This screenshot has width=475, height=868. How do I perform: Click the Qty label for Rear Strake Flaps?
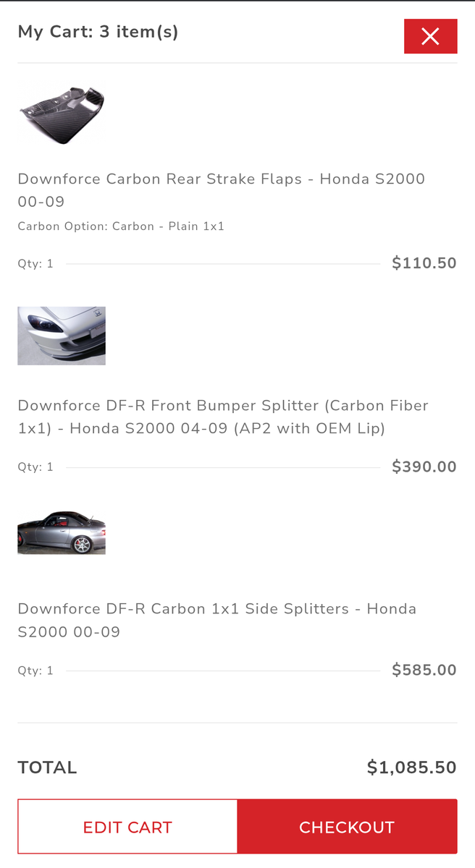pos(35,264)
